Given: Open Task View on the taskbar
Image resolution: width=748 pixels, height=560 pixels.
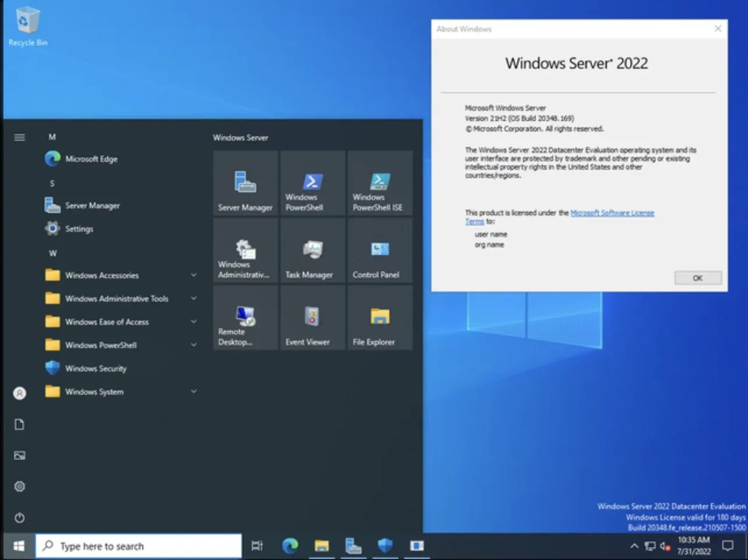Looking at the screenshot, I should tap(257, 546).
